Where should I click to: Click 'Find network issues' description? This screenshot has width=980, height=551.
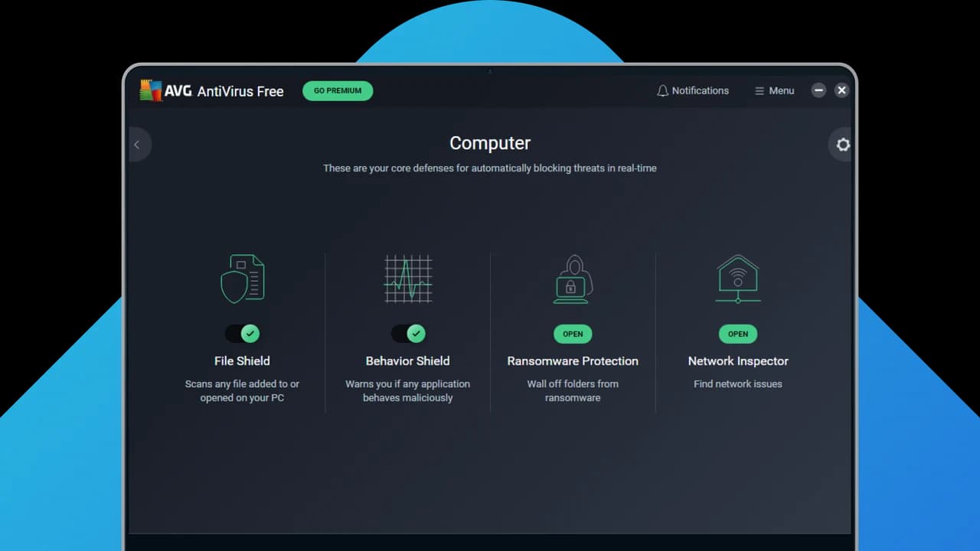[738, 384]
